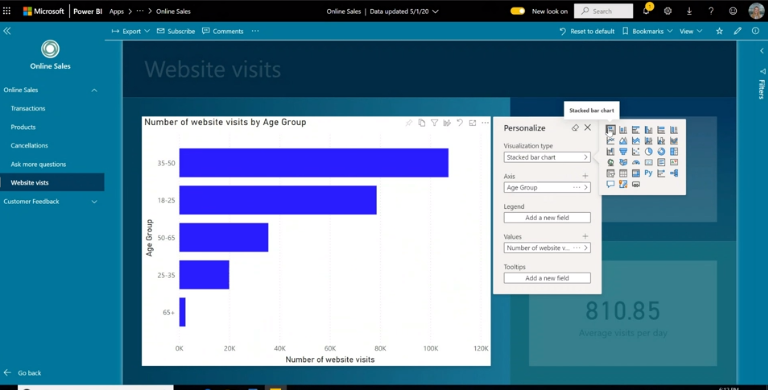Open focus mode for the website visits chart

point(472,123)
